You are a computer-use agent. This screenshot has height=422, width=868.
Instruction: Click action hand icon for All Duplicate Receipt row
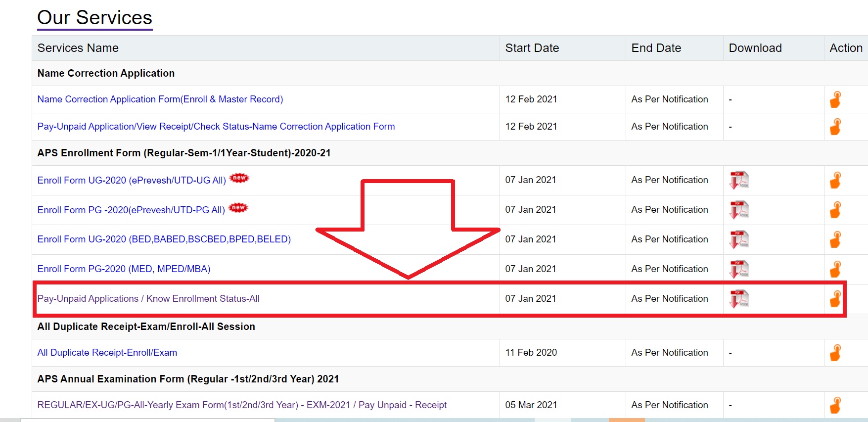[x=835, y=353]
